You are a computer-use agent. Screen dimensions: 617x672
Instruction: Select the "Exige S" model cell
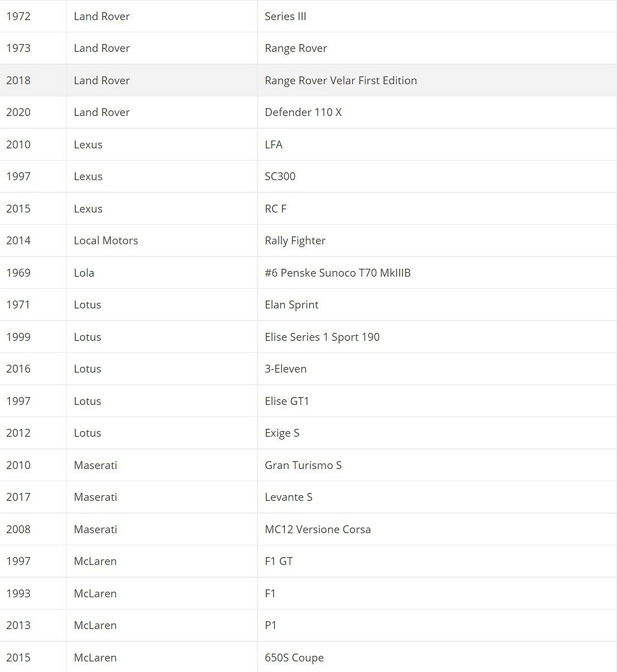click(x=282, y=433)
